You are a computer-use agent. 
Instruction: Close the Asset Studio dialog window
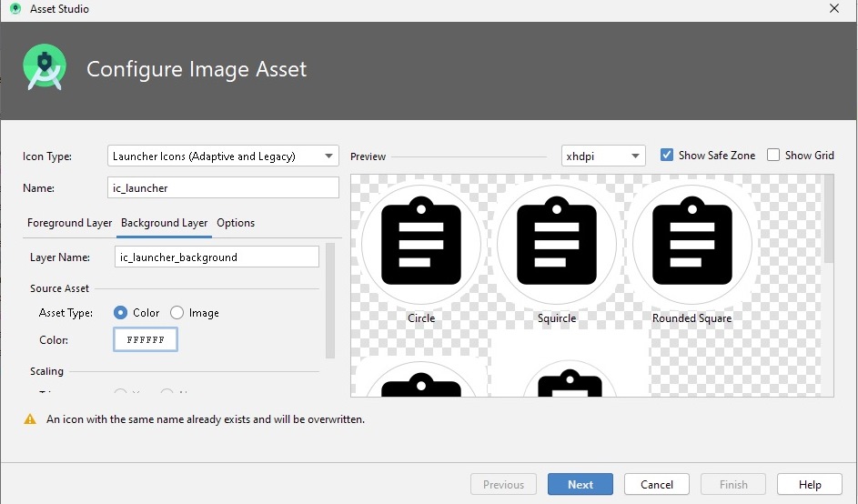(834, 9)
